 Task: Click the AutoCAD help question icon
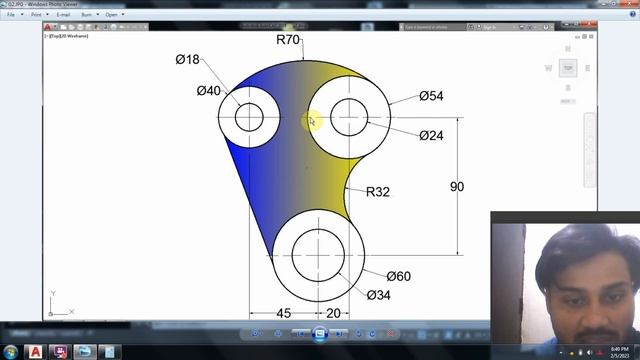click(545, 27)
